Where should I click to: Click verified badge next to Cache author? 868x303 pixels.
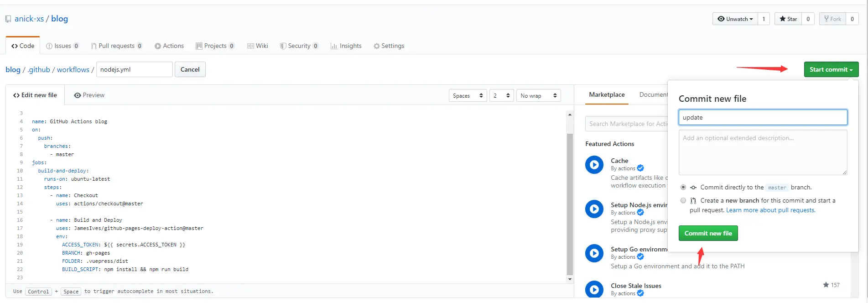point(640,168)
